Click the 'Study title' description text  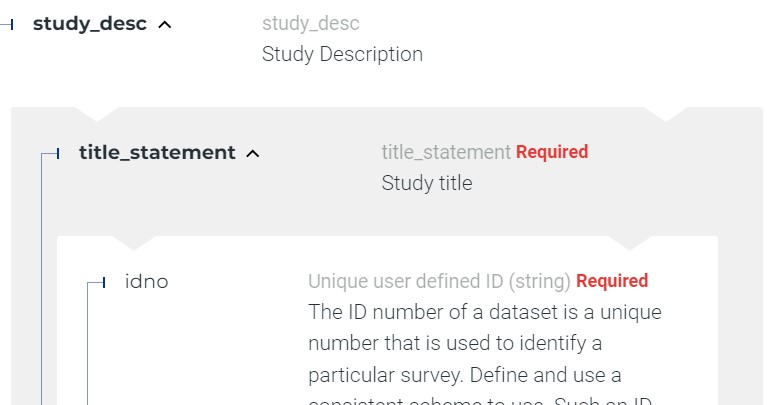427,183
